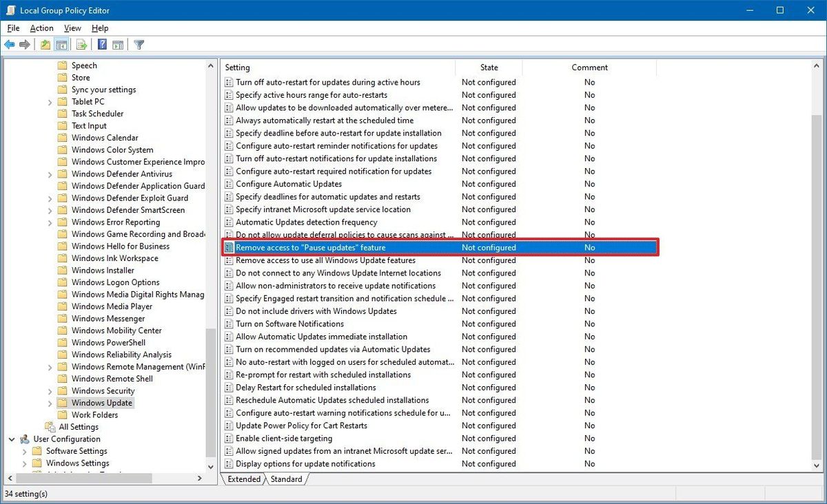Viewport: 827px width, 504px height.
Task: Switch to the Standard tab
Action: click(x=286, y=479)
